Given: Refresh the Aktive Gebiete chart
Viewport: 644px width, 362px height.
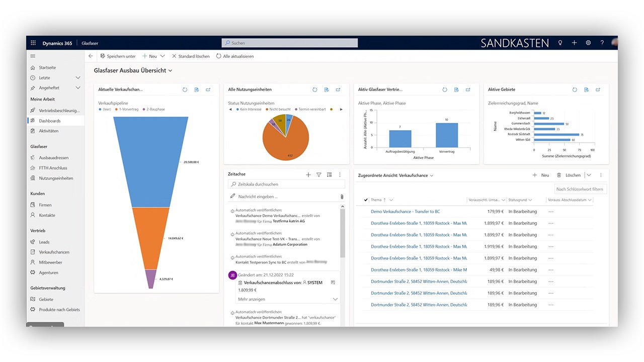Looking at the screenshot, I should pyautogui.click(x=575, y=89).
